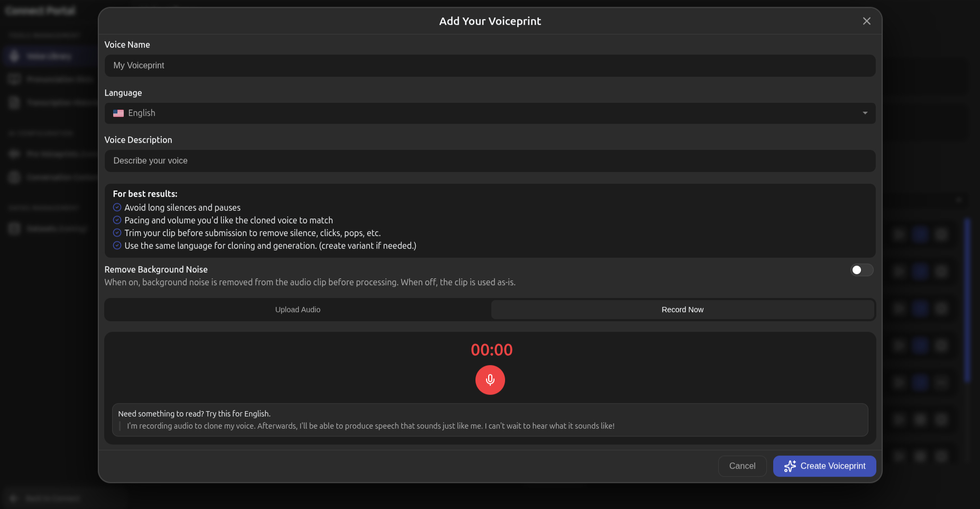Cancel the voiceprint dialog

742,466
